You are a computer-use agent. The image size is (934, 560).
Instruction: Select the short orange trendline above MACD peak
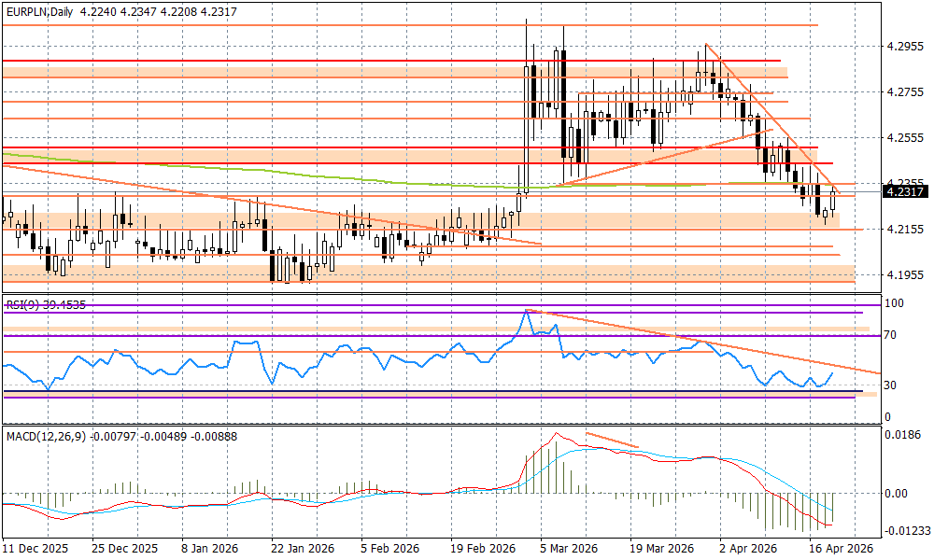[x=612, y=440]
